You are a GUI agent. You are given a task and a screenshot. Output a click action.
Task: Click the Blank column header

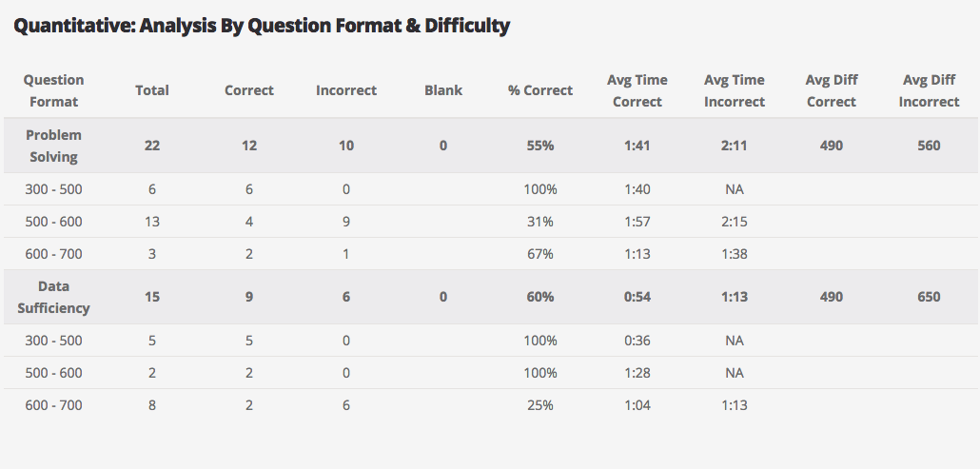(443, 90)
